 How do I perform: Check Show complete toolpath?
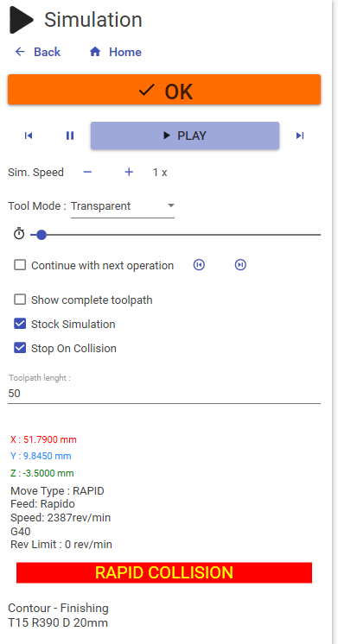coord(20,300)
